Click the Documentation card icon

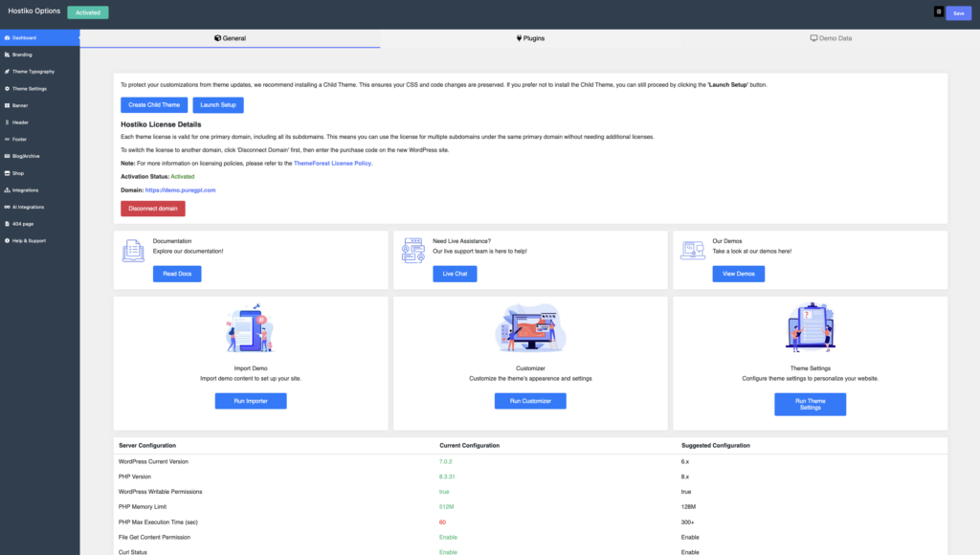click(x=133, y=251)
